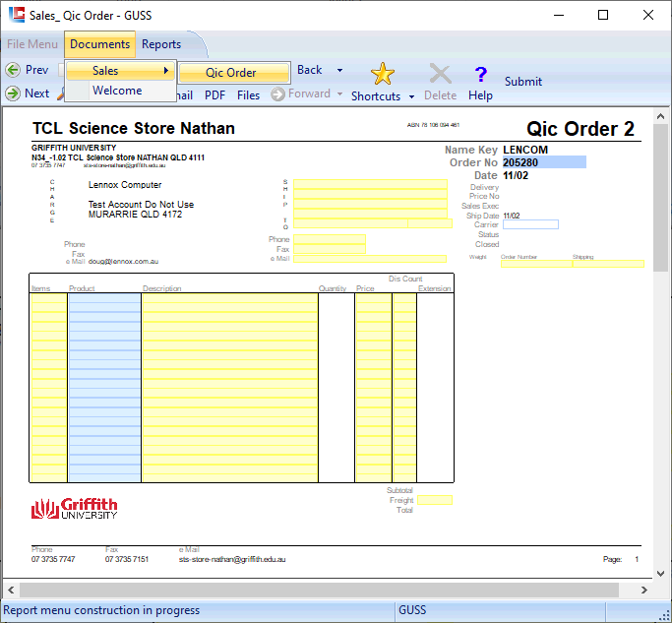Viewport: 672px width, 623px height.
Task: Click the first Ship To address line
Action: pos(370,184)
